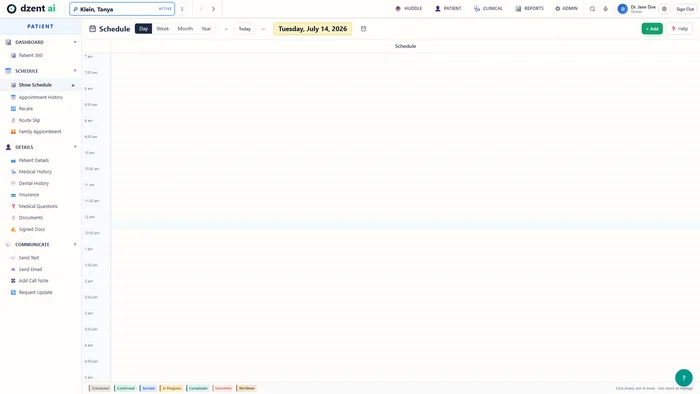Viewport: 700px width, 394px height.
Task: Click the Arrived status legend chip
Action: (x=148, y=388)
